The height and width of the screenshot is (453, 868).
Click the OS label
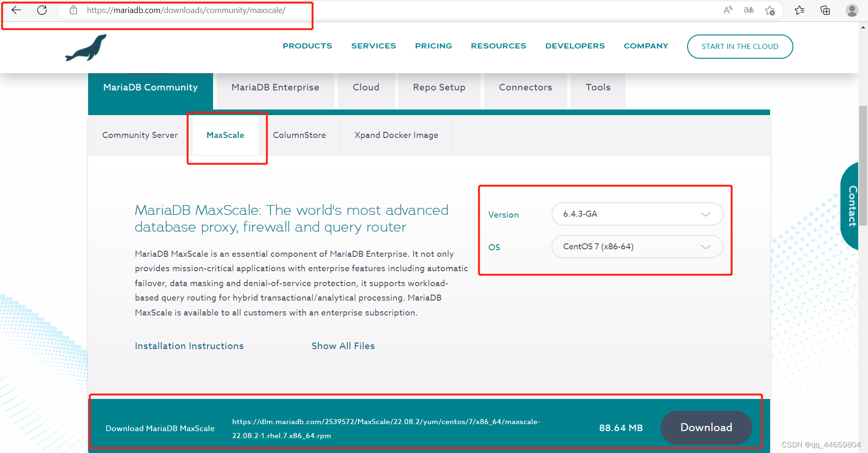[x=494, y=247]
